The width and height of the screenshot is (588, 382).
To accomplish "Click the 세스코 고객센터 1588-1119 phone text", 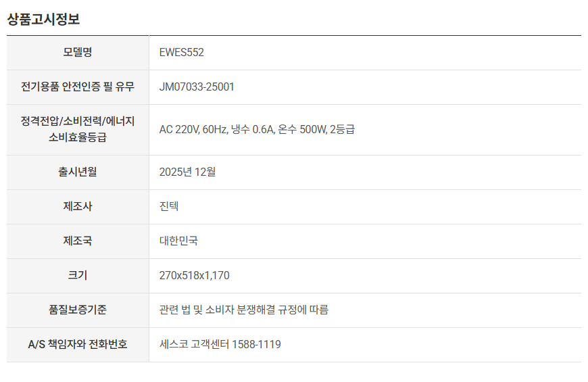I will click(220, 344).
